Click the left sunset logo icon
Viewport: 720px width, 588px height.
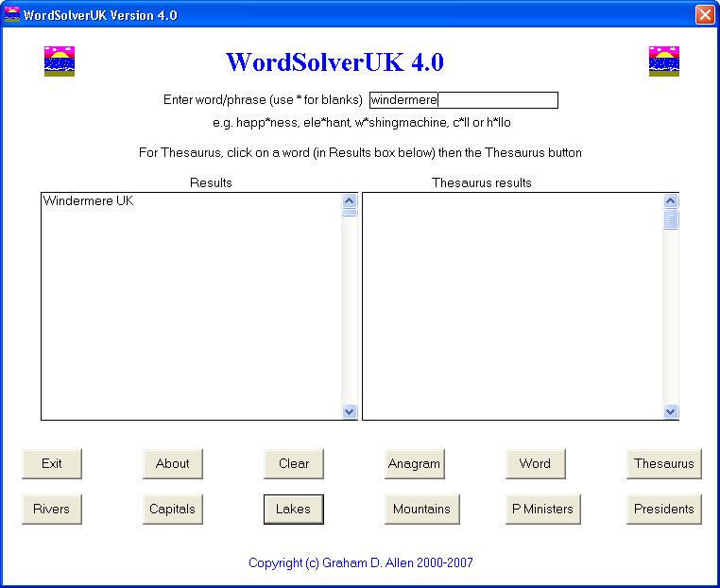(60, 61)
